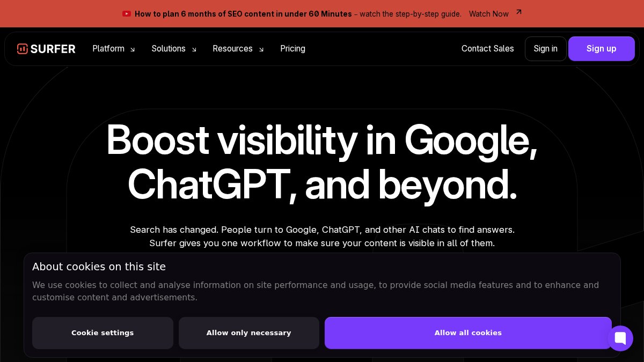The width and height of the screenshot is (644, 362).
Task: Click the YouTube icon in top banner
Action: click(127, 14)
